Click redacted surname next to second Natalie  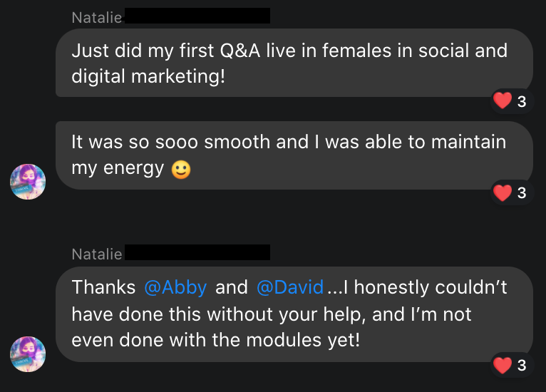tap(197, 252)
